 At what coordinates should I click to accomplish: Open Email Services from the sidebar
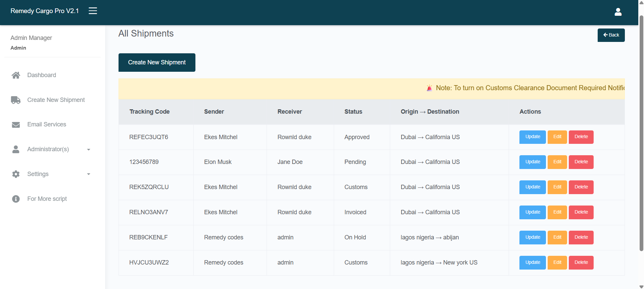tap(47, 124)
